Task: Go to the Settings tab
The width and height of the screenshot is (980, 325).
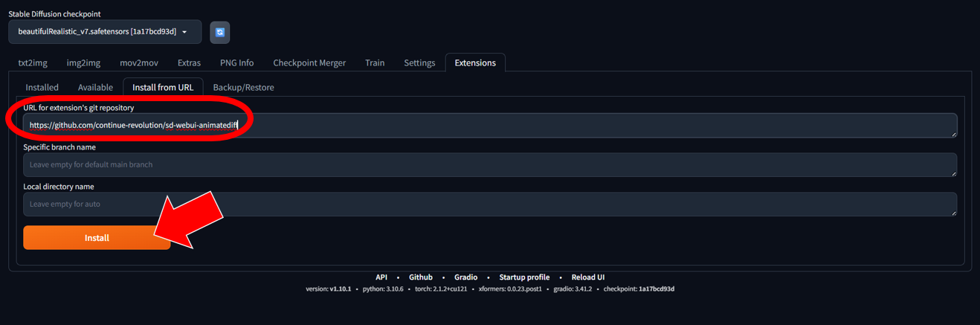Action: coord(419,63)
